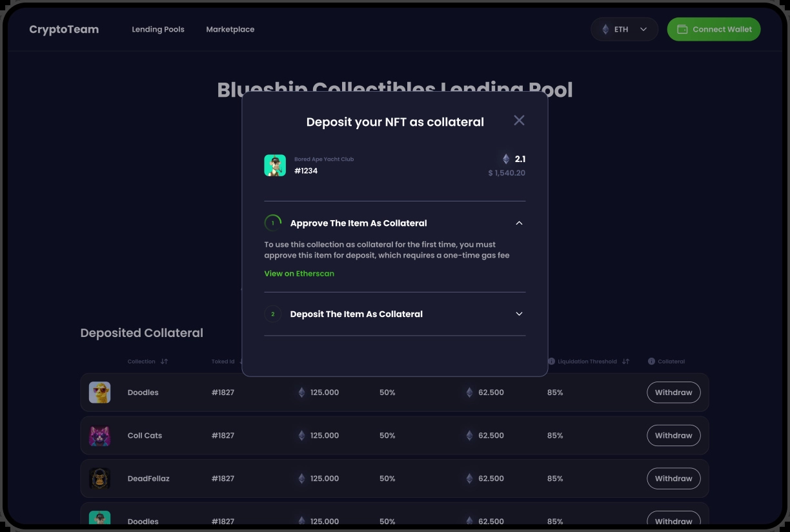790x532 pixels.
Task: Click the step 1 progress circle indicator
Action: tap(272, 223)
